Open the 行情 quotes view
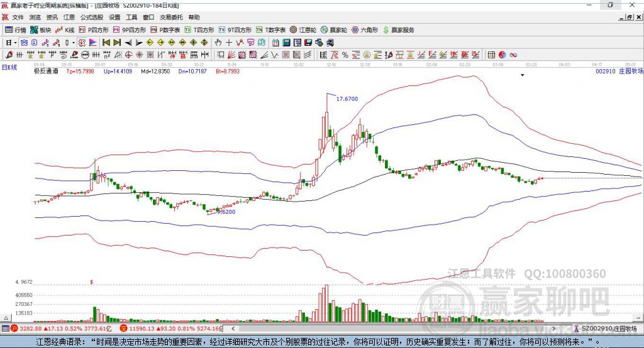This screenshot has width=644, height=348. (x=16, y=30)
